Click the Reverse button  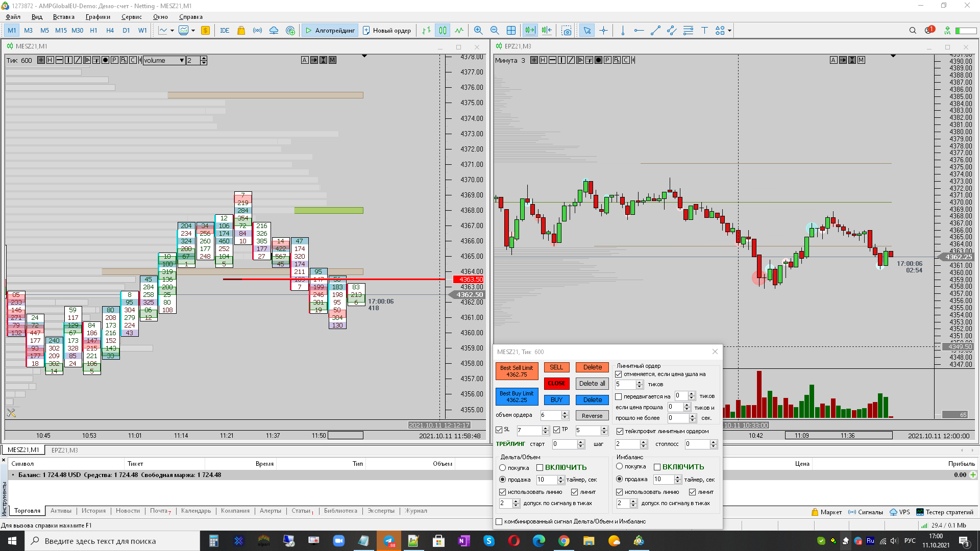pos(592,416)
